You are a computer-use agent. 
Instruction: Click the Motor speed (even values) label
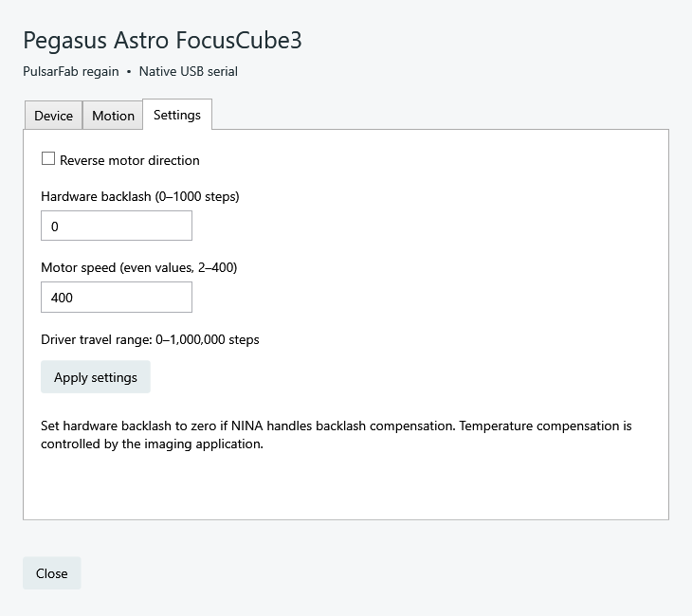[x=139, y=267]
